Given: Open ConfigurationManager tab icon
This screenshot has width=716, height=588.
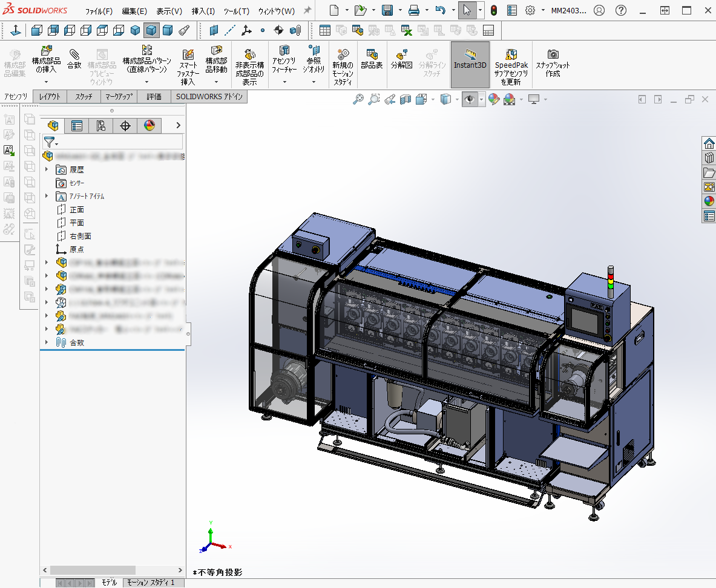Looking at the screenshot, I should pos(101,126).
